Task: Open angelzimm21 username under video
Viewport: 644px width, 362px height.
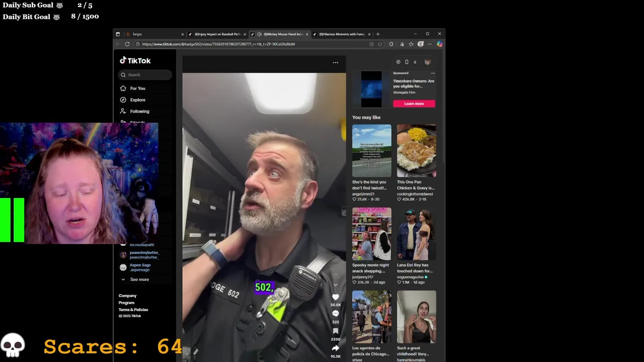Action: click(x=363, y=194)
